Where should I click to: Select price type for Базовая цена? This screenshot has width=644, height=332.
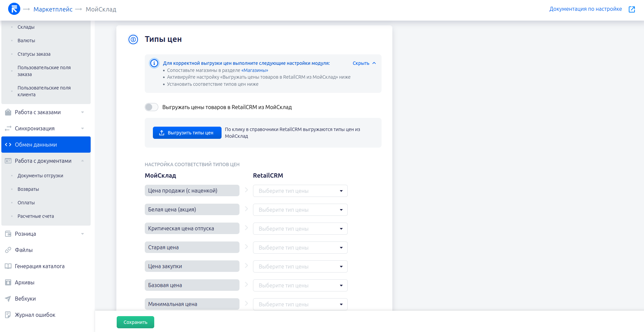(x=300, y=285)
